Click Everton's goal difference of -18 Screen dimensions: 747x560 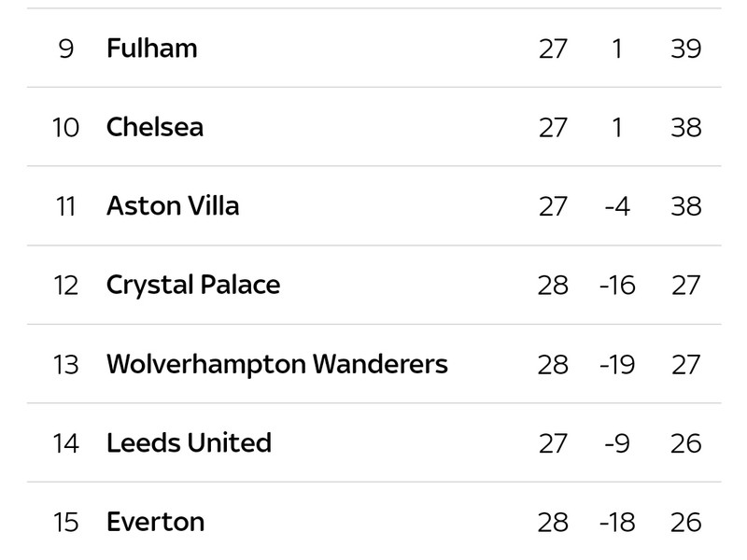tap(617, 523)
